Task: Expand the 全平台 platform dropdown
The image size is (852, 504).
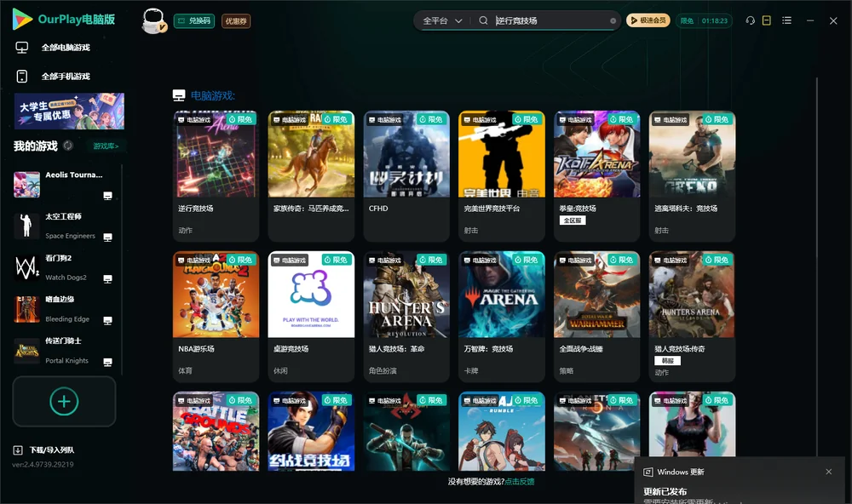Action: [x=442, y=20]
